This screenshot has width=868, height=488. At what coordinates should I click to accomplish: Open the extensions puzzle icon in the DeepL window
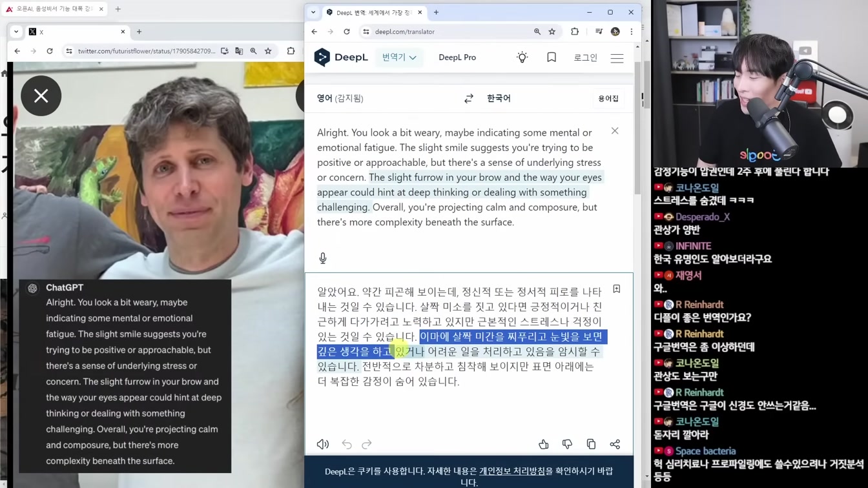[575, 32]
